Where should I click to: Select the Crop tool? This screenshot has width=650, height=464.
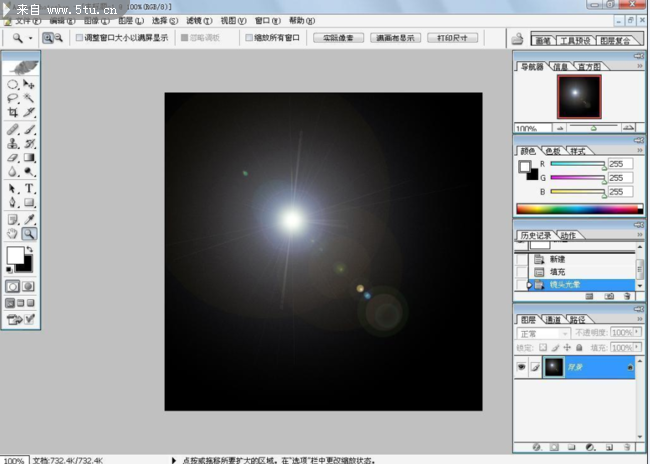coord(13,113)
